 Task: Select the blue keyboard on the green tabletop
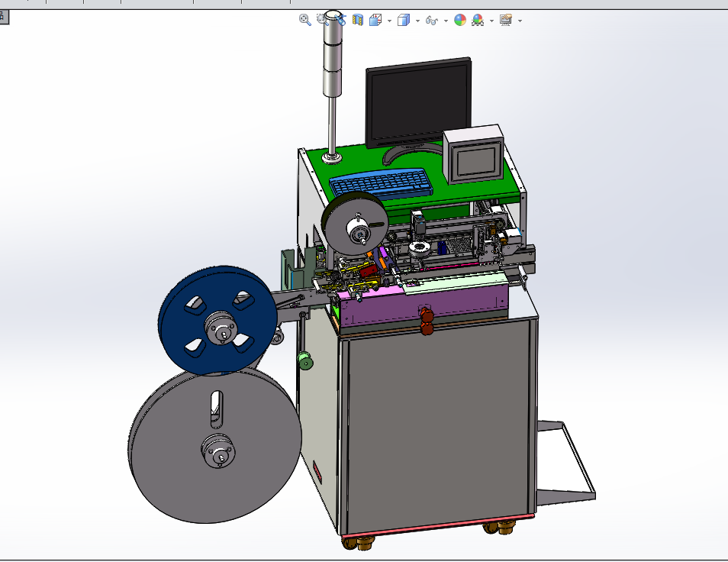(x=381, y=183)
